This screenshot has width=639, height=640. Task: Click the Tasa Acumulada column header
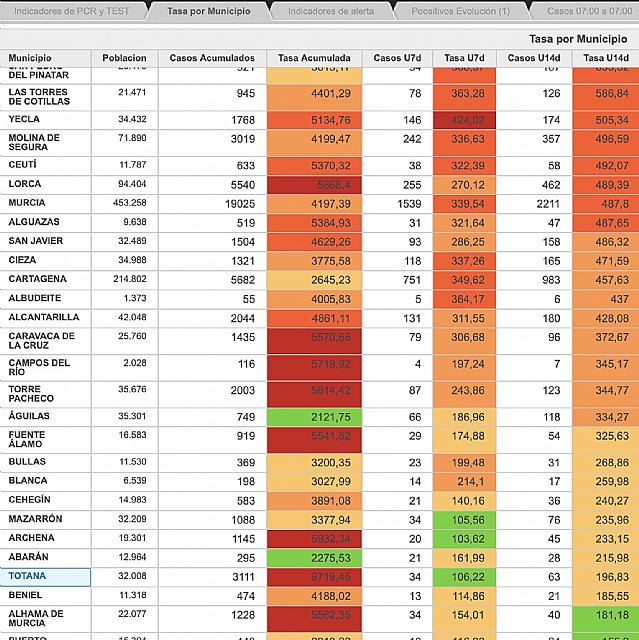coord(313,58)
